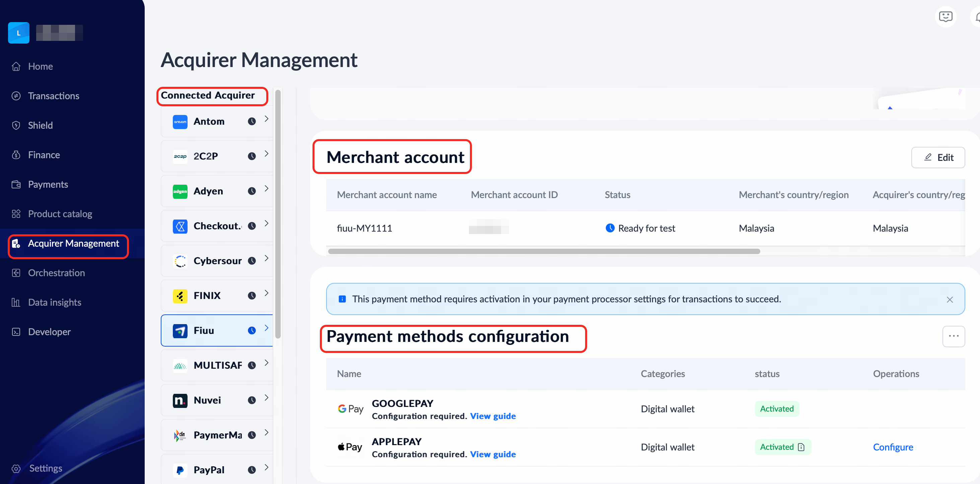Open the feedback smiley icon at top
The height and width of the screenshot is (484, 980).
945,17
